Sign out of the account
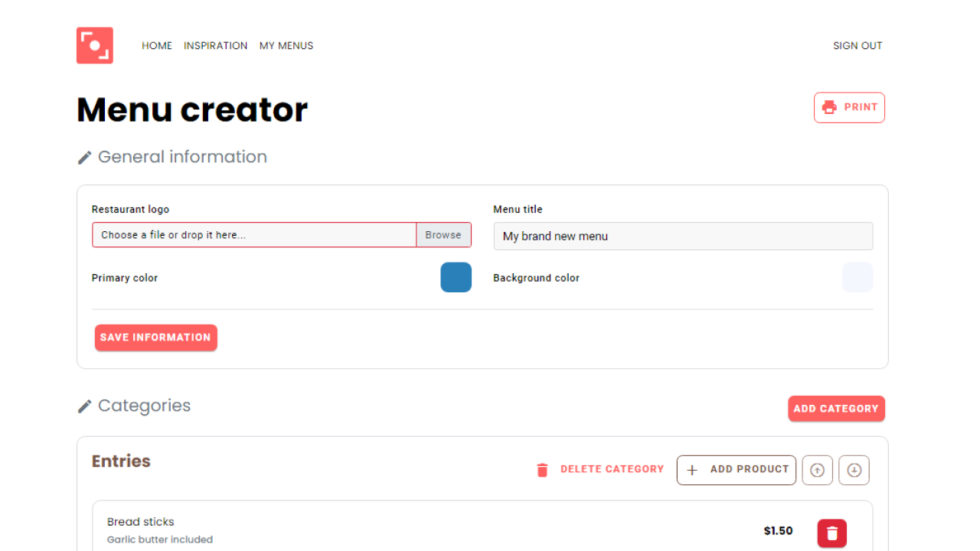980x551 pixels. pos(857,46)
